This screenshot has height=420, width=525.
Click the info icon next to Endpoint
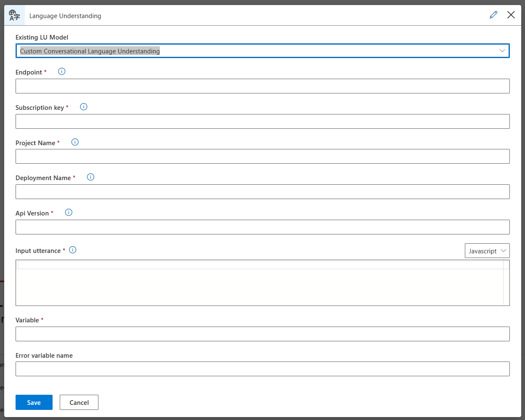(x=61, y=71)
